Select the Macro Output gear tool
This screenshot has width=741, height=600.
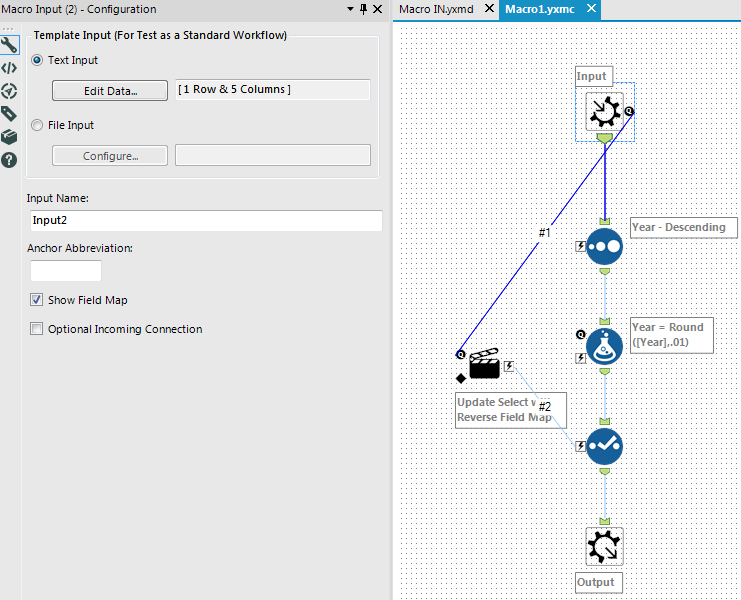click(x=604, y=547)
